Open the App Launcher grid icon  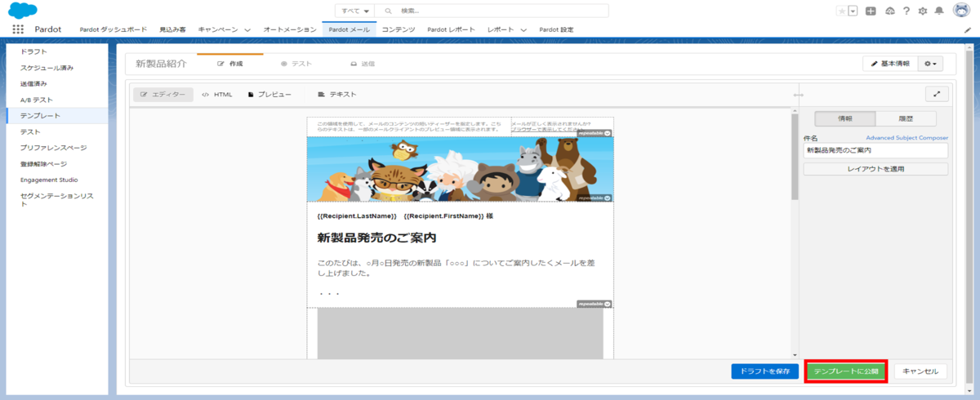point(18,29)
